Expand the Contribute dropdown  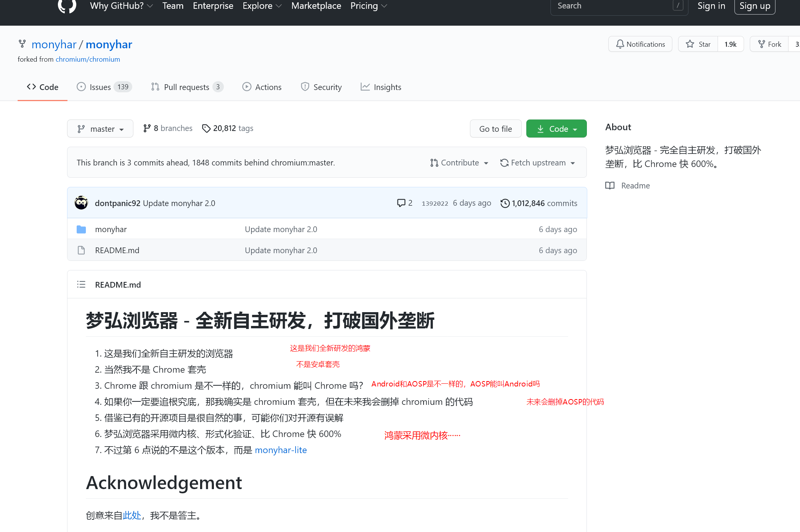tap(459, 162)
